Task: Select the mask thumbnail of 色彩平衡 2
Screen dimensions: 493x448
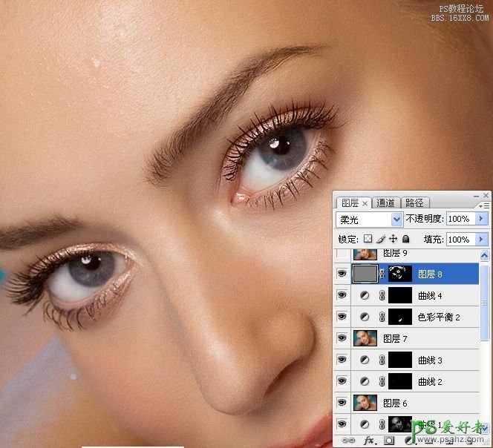Action: click(400, 317)
